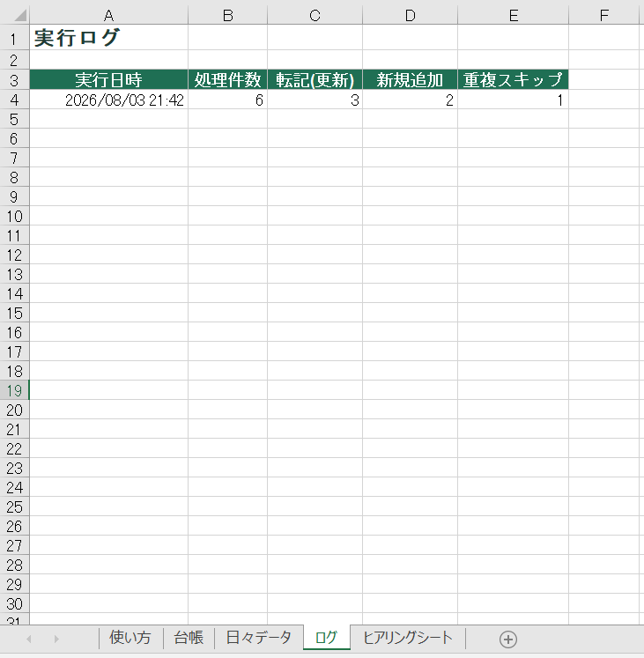The width and height of the screenshot is (644, 658).
Task: Select row 25 header
Action: point(14,506)
